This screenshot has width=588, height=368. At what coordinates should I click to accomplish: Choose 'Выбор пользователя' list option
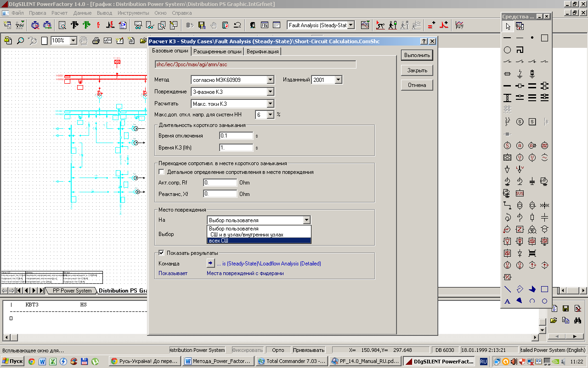click(259, 229)
